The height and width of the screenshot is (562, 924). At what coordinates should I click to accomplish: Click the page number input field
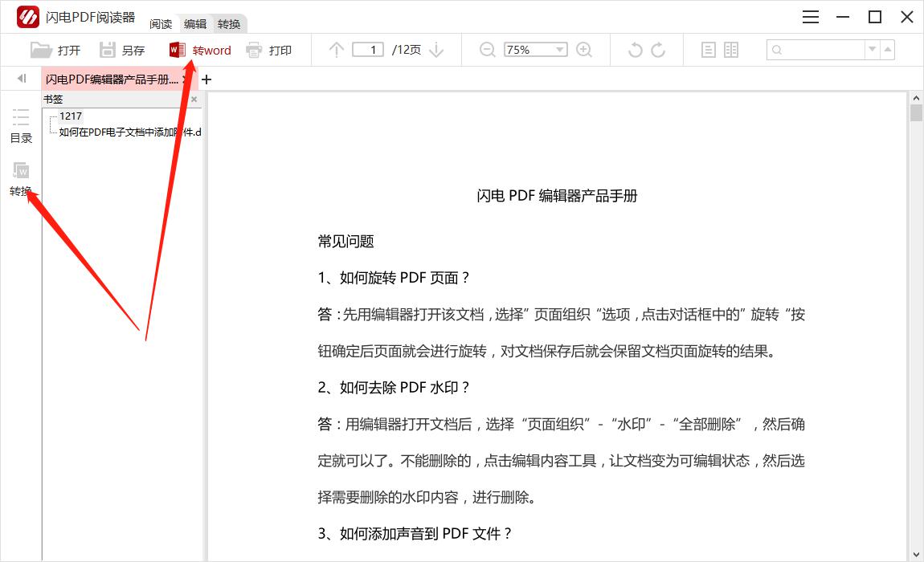[368, 50]
